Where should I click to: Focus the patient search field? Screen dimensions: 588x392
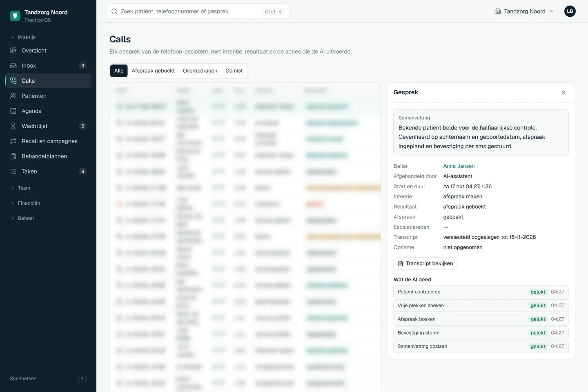coord(198,11)
